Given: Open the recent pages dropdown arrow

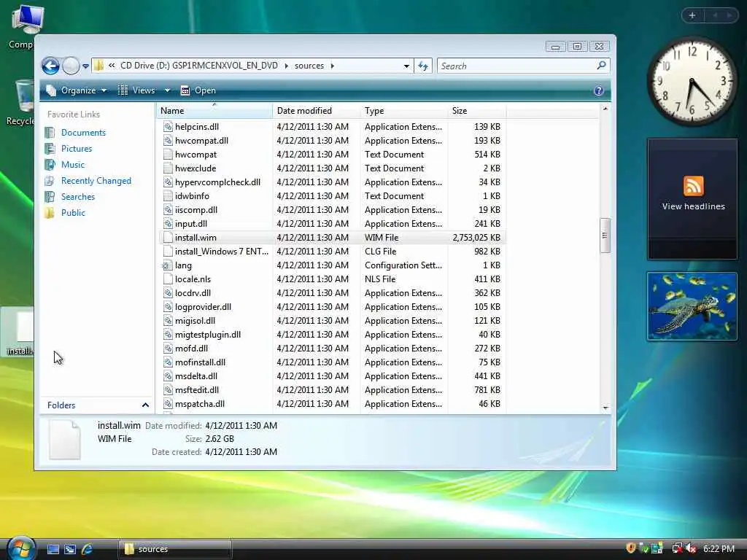Looking at the screenshot, I should (x=86, y=66).
